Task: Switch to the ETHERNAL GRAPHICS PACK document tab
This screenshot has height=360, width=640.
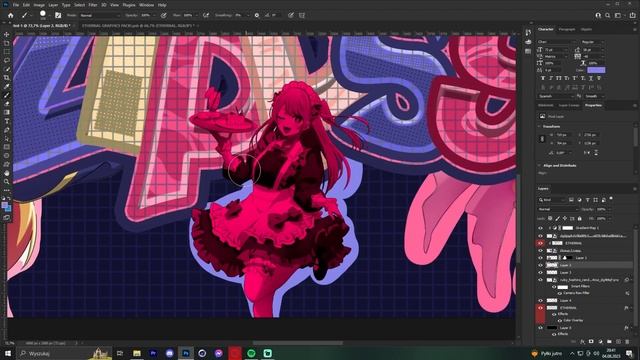Action: [138, 26]
